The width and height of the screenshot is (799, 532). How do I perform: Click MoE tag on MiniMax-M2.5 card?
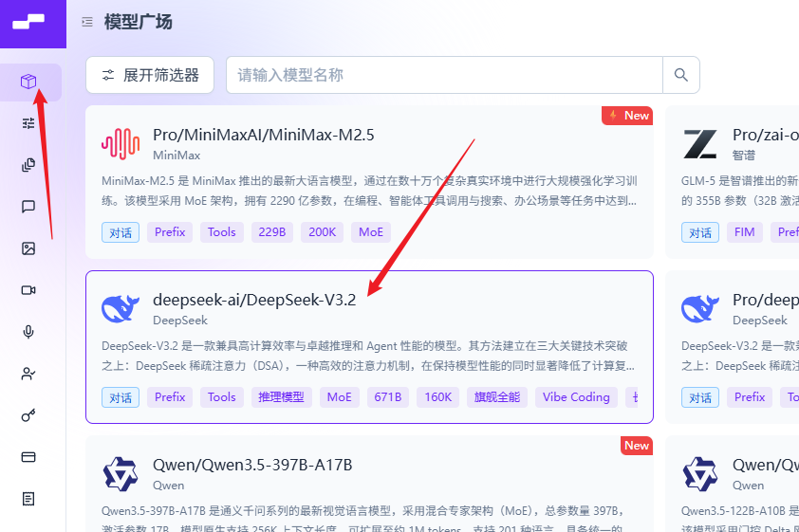point(371,232)
